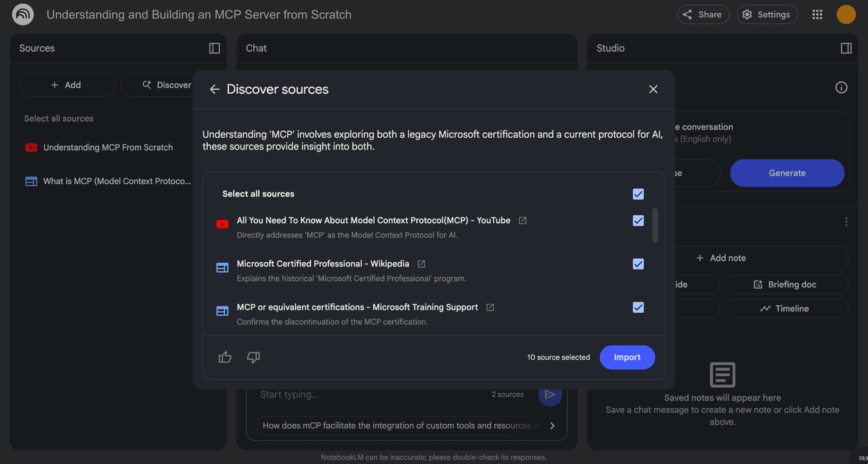Viewport: 868px width, 464px height.
Task: Uncheck Select all sources checkbox
Action: [x=638, y=194]
